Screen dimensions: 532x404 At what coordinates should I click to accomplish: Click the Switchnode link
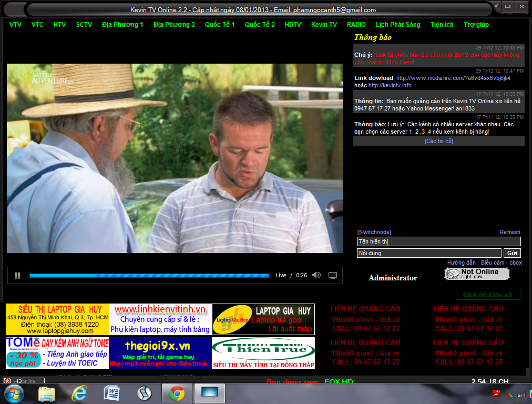point(374,232)
